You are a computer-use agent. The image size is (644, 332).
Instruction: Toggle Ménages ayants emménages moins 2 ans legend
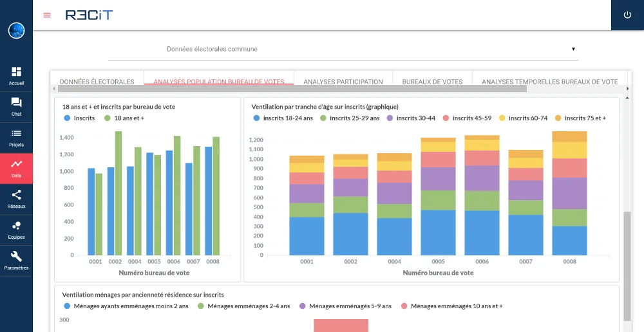126,306
